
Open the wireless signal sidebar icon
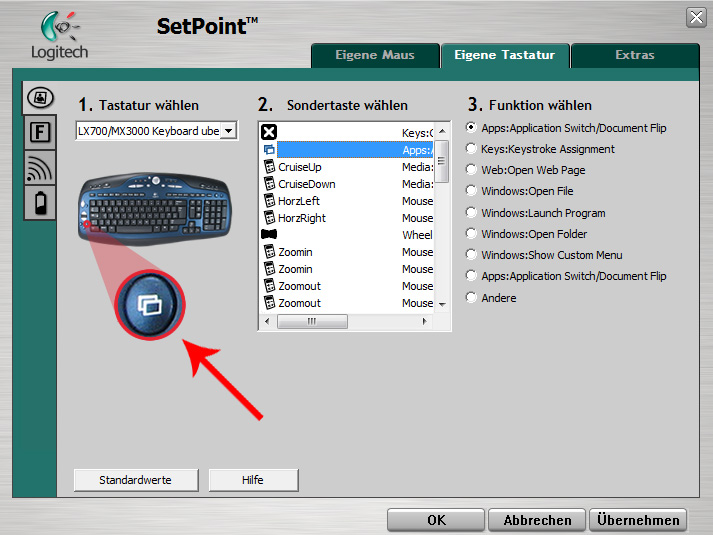click(x=40, y=168)
